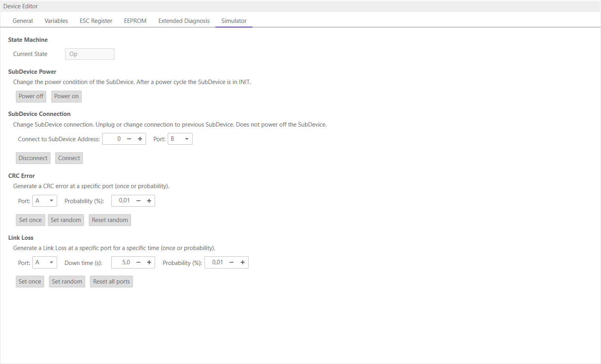Viewport: 601px width, 364px height.
Task: Open the Extended Diagnosis tab
Action: 184,21
